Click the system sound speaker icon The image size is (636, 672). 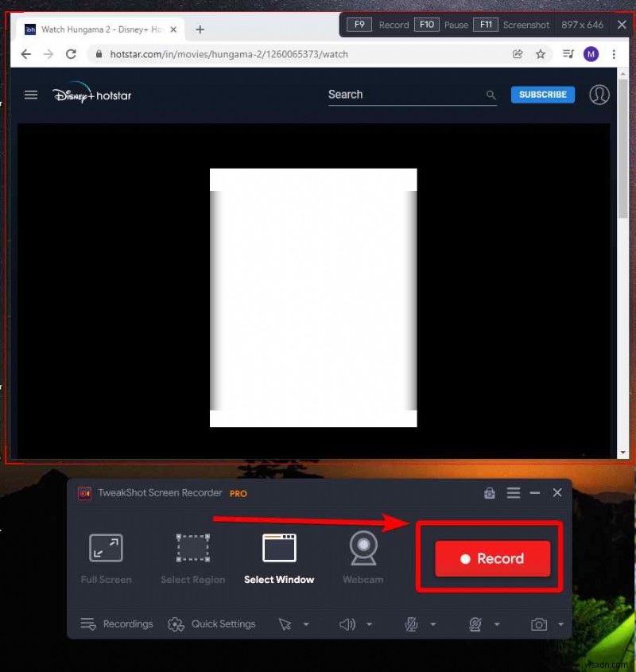point(347,624)
